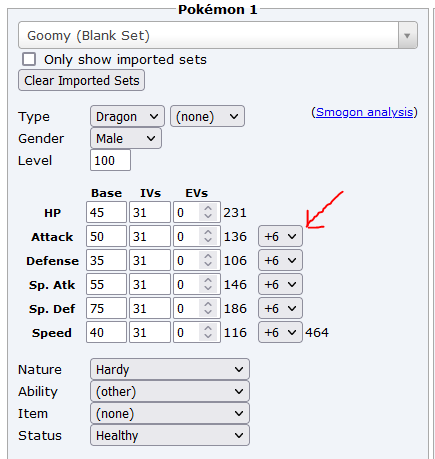Open the Status Healthy dropdown
Screen dimensions: 435x459
pos(170,435)
